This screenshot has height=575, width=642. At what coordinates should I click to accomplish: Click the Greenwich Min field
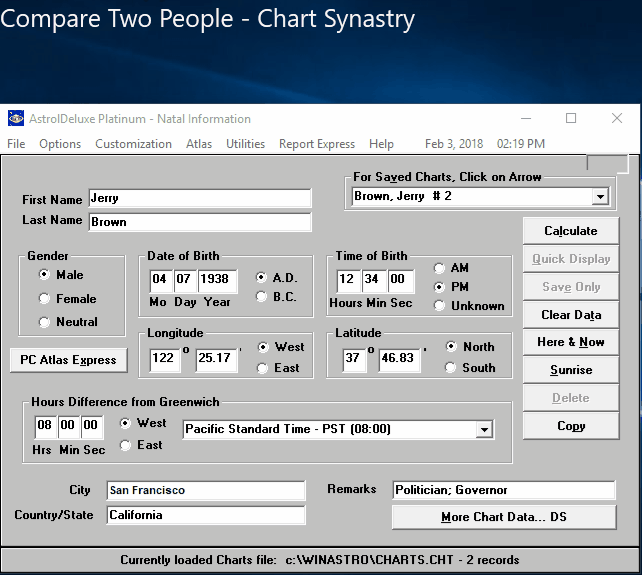68,426
